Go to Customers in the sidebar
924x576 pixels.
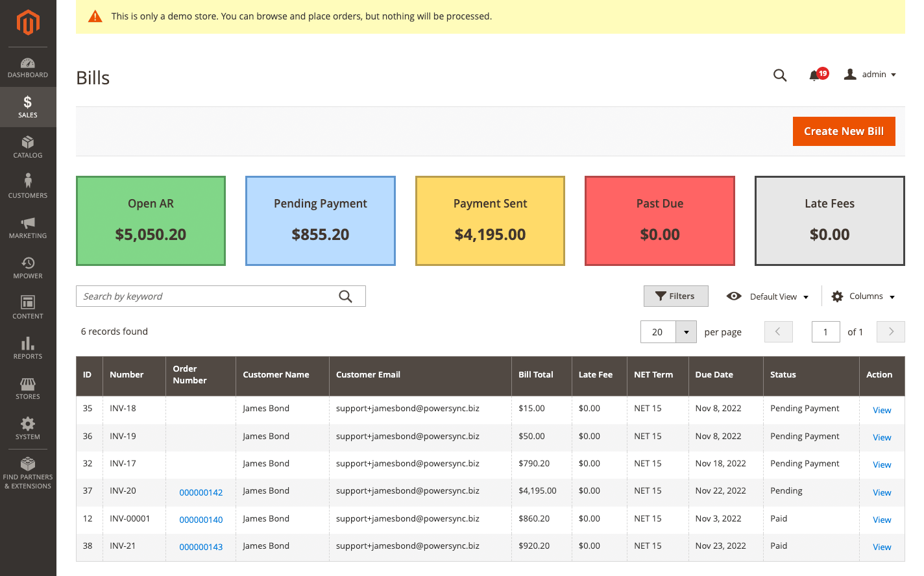[x=28, y=187]
